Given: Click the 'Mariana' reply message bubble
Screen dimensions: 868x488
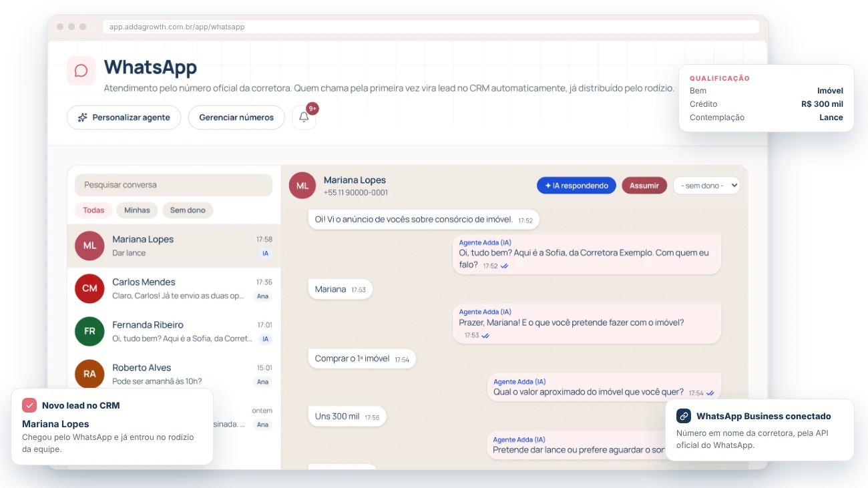Looking at the screenshot, I should [x=340, y=290].
